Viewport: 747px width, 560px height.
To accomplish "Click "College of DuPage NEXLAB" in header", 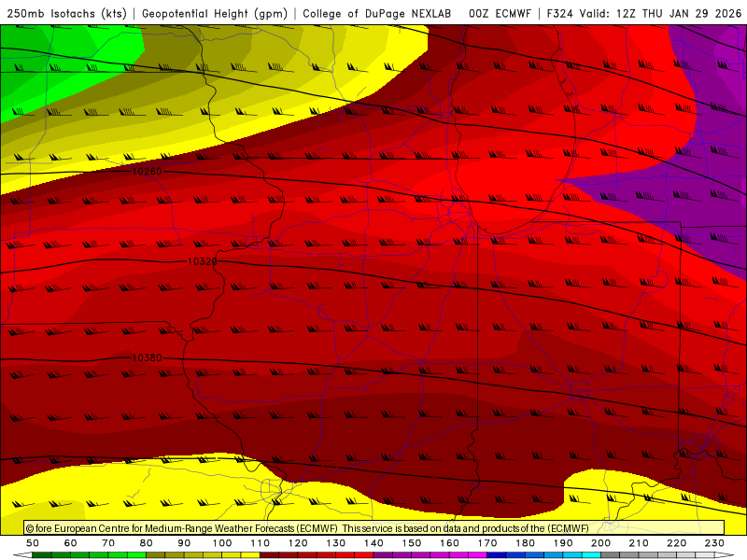I will coord(377,13).
